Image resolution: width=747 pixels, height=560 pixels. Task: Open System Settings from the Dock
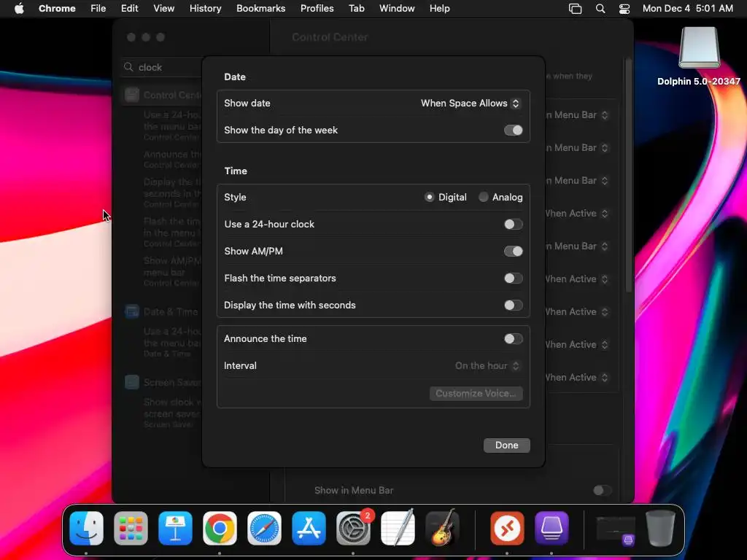click(x=354, y=528)
